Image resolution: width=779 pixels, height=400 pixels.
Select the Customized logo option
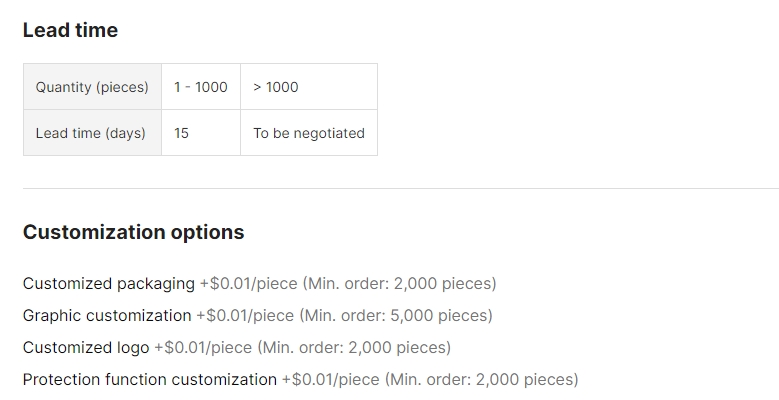pos(86,347)
